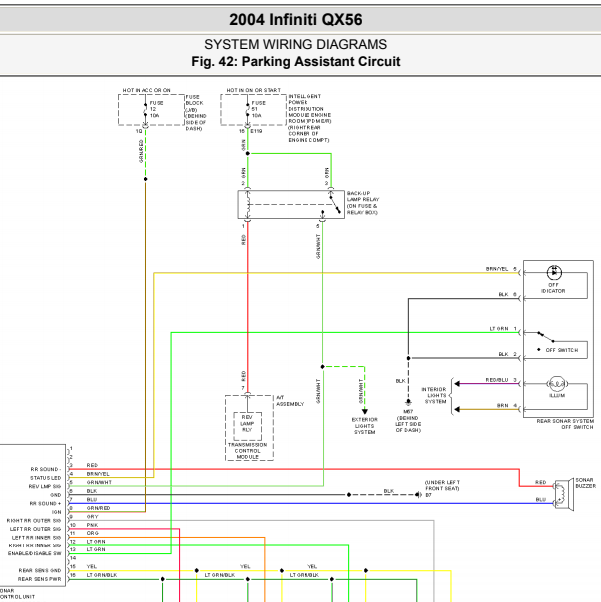Click the "INTERIOR LIGHTS SYSTEM" label
The image size is (601, 602).
coord(434,395)
